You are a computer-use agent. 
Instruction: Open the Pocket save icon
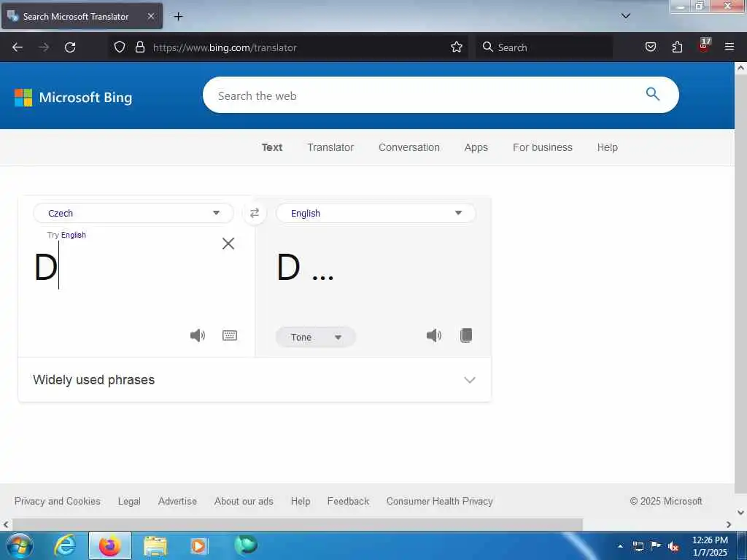(x=650, y=47)
